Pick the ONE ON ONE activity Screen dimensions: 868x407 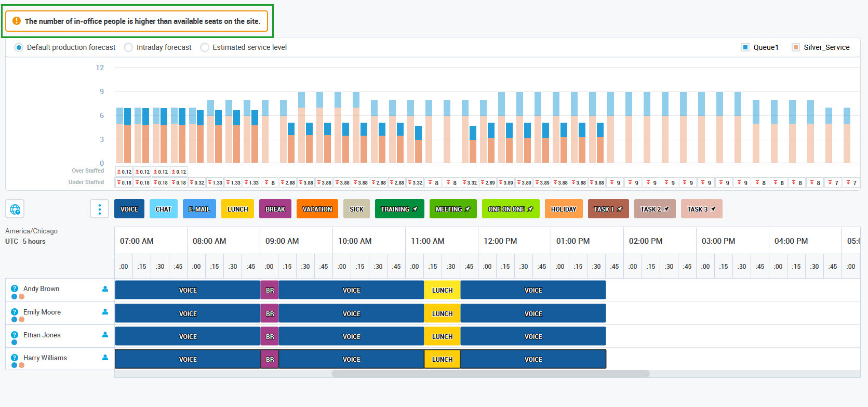511,209
